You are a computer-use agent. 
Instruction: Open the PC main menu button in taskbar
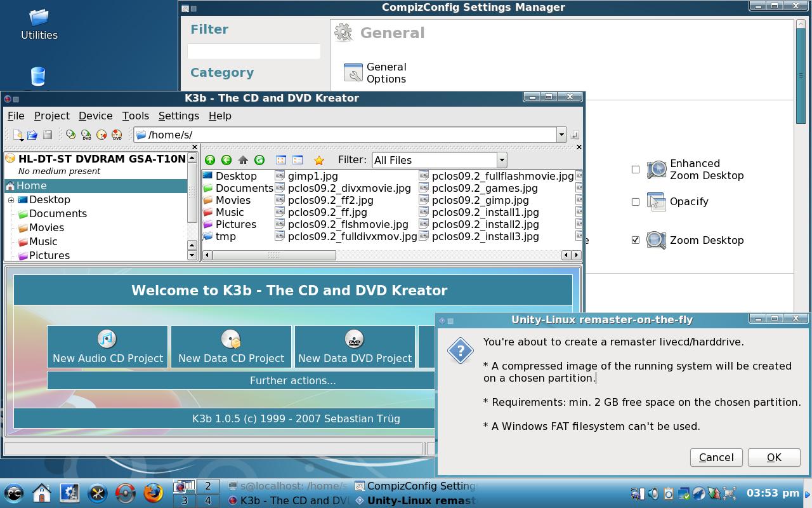(x=14, y=493)
